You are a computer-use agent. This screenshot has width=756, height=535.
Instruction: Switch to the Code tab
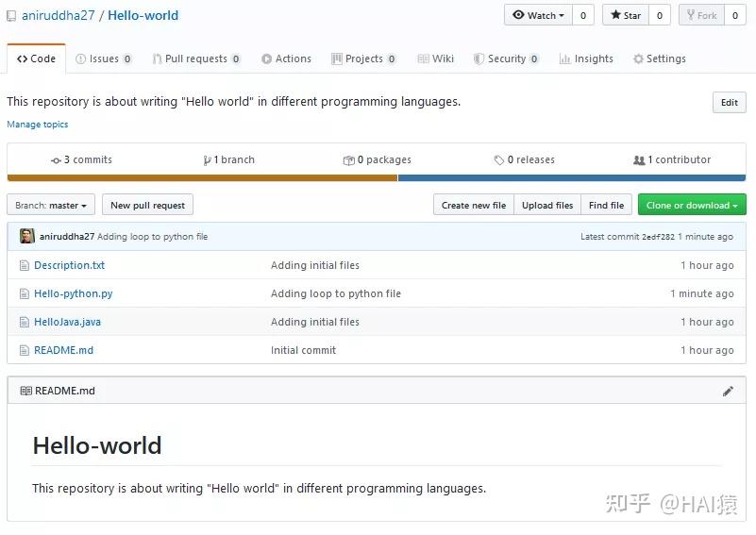click(36, 59)
